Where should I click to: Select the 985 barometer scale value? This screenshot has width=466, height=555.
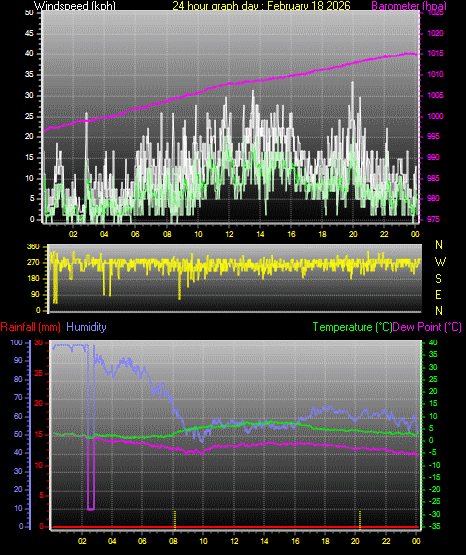(433, 178)
